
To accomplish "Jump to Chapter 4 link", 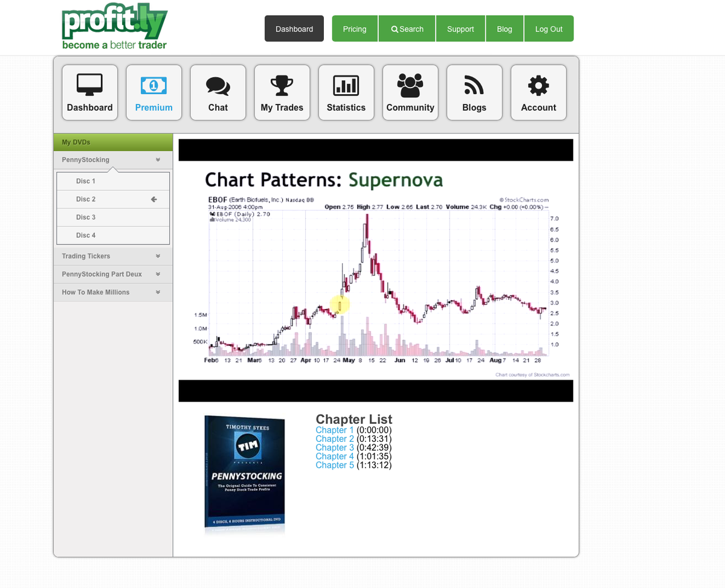I will point(335,456).
